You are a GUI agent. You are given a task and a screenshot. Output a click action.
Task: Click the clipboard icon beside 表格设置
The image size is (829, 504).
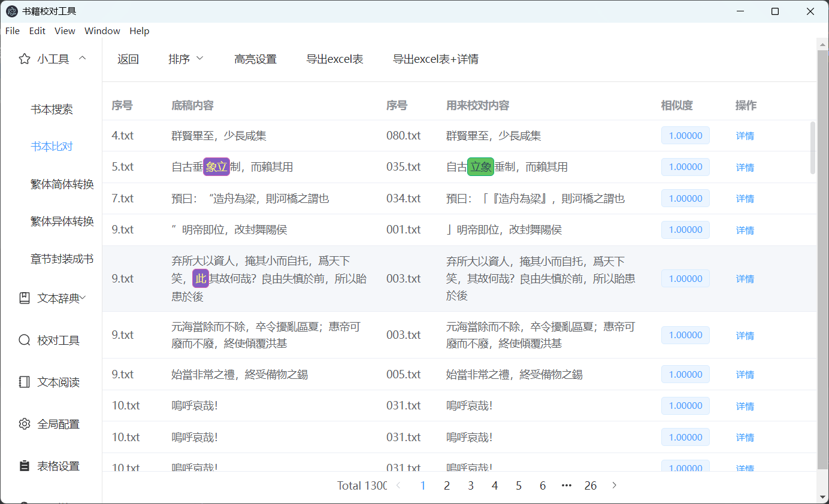(25, 466)
